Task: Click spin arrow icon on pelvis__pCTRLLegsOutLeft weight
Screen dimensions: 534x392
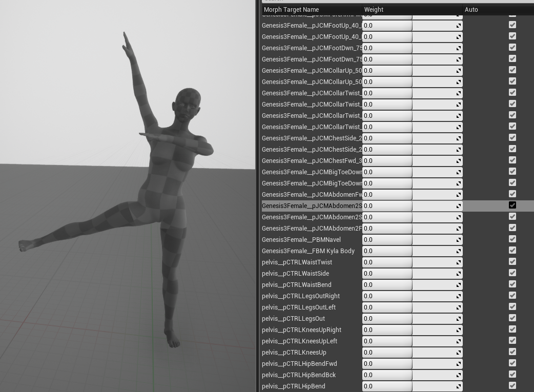Action: [x=459, y=307]
